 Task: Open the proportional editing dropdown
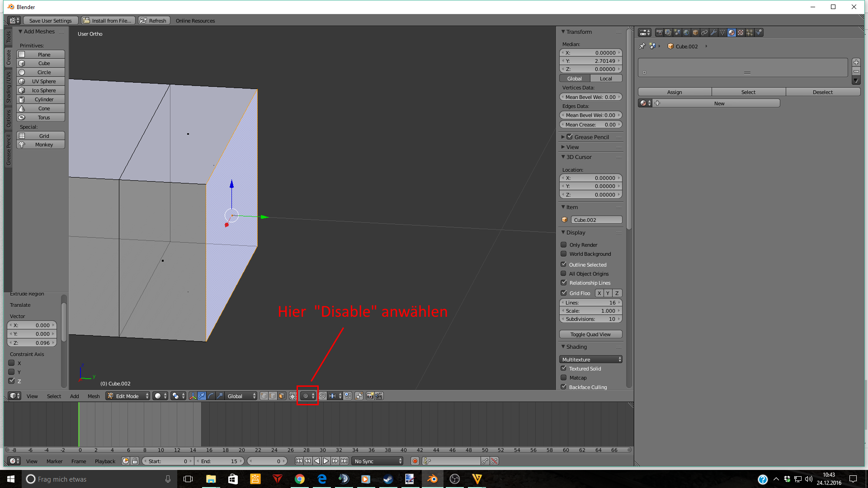308,396
